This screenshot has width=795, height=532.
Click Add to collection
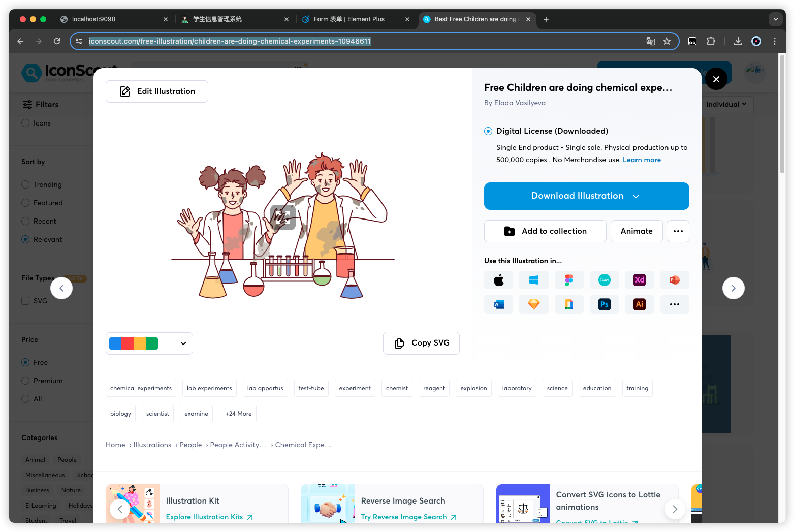pos(545,231)
